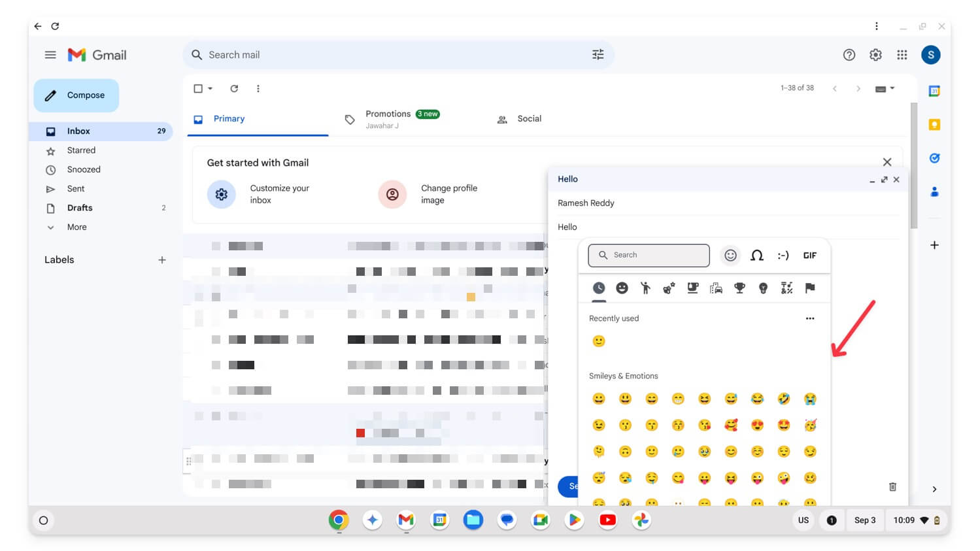This screenshot has height=551, width=980.
Task: Select the Activities trophy emoji category
Action: click(x=739, y=288)
